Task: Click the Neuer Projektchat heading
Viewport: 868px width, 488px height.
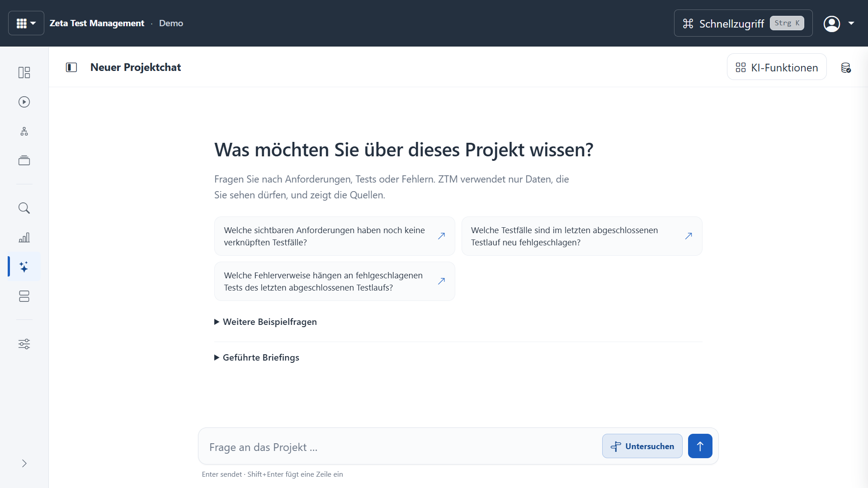Action: (136, 67)
